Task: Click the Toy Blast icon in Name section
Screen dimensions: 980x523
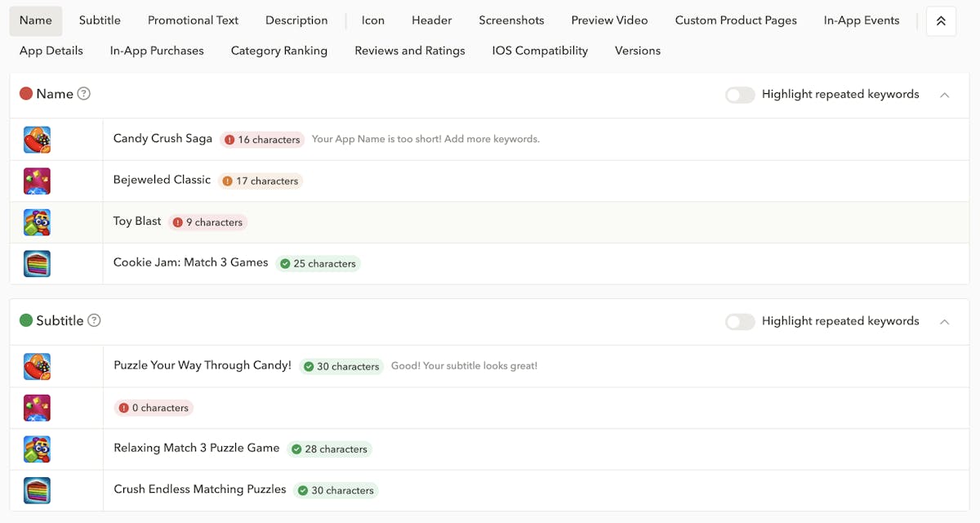Action: (x=37, y=222)
